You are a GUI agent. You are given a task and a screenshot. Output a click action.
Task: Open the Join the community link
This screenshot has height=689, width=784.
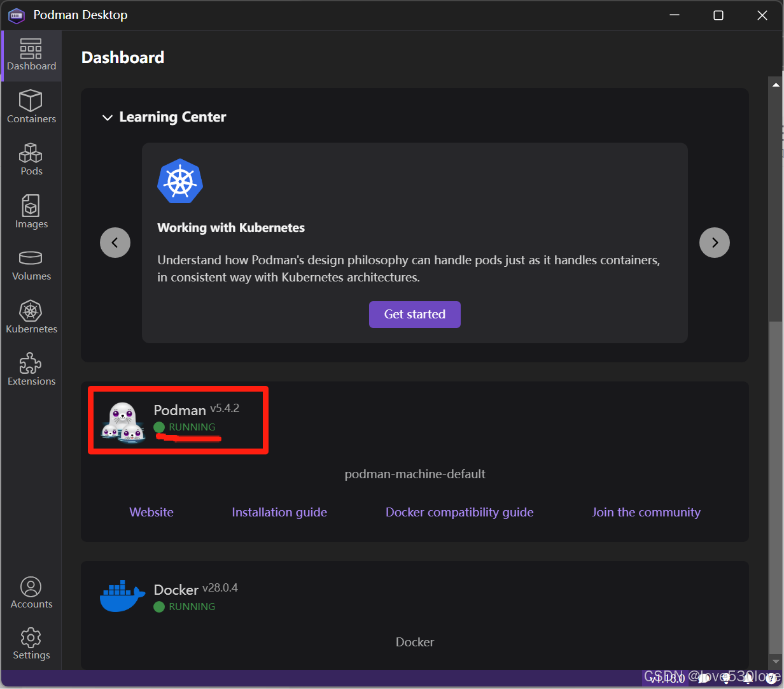pos(646,512)
